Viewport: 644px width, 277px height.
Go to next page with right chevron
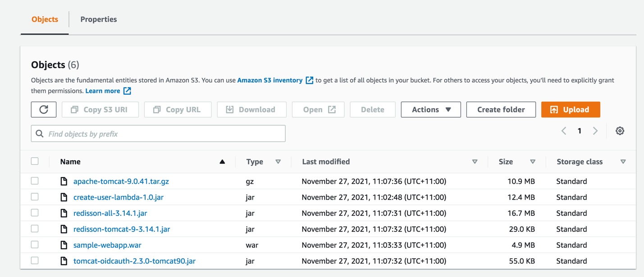(x=595, y=131)
